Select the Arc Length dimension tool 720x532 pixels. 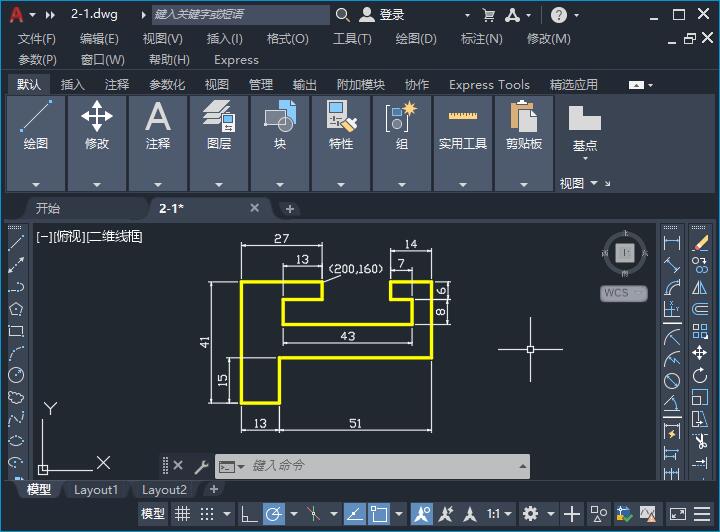tap(672, 287)
